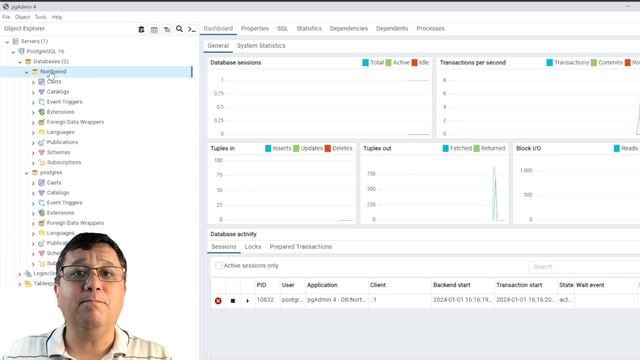Click the Deletes legend swatch in Tuples in

[328, 148]
